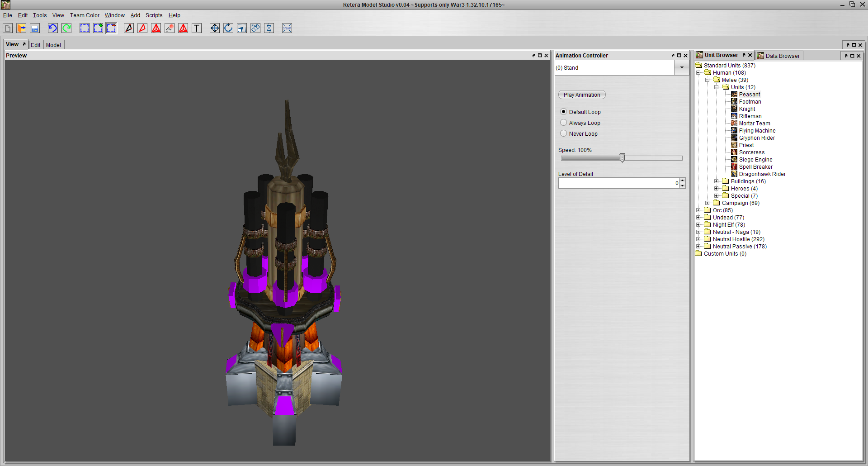Choose the Deselect mode rectangle icon
The width and height of the screenshot is (868, 466).
pos(112,28)
